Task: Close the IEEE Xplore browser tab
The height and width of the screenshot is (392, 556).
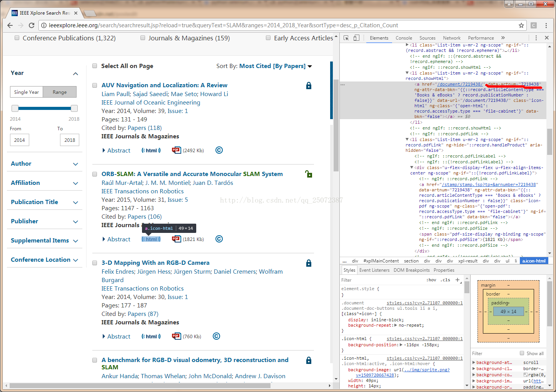Action: (x=76, y=13)
